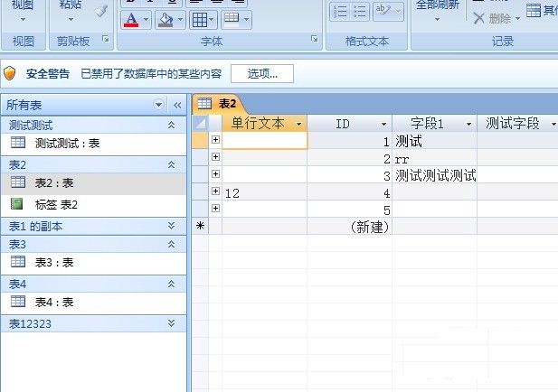Click the select-all corner box of datasheet
Screen dimensions: 558x392
click(200, 123)
